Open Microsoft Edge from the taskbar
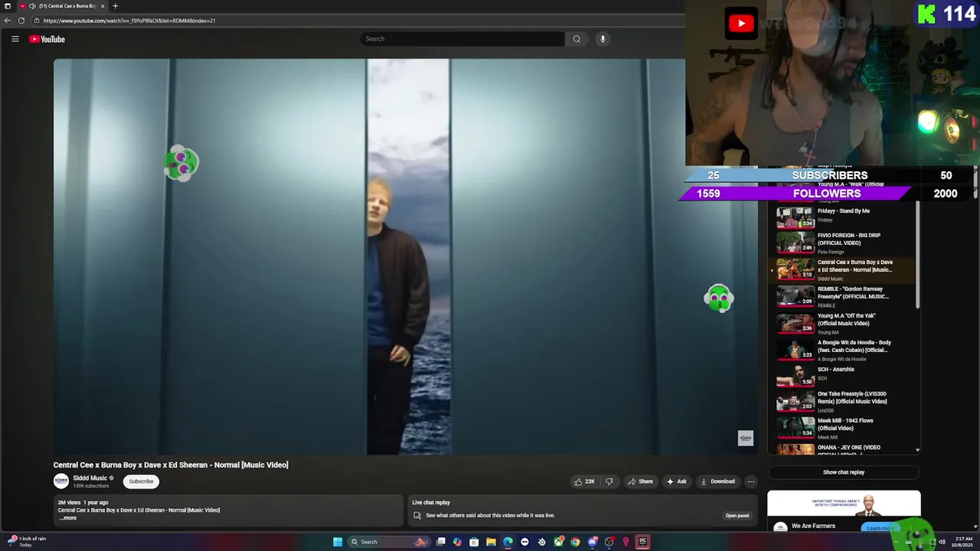 tap(508, 542)
